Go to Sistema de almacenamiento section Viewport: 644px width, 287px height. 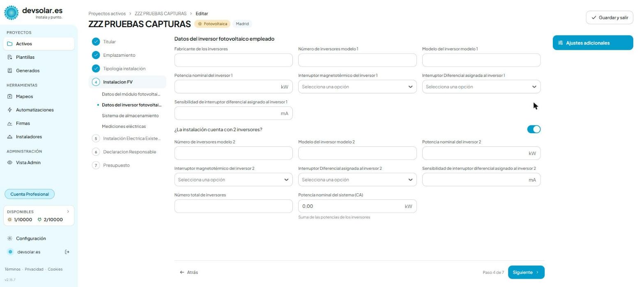(x=130, y=116)
